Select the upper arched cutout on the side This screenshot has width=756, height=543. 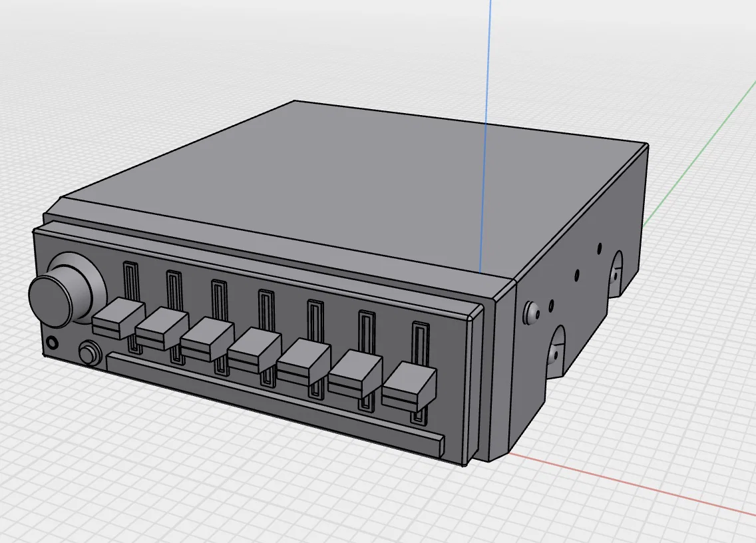[x=616, y=273]
